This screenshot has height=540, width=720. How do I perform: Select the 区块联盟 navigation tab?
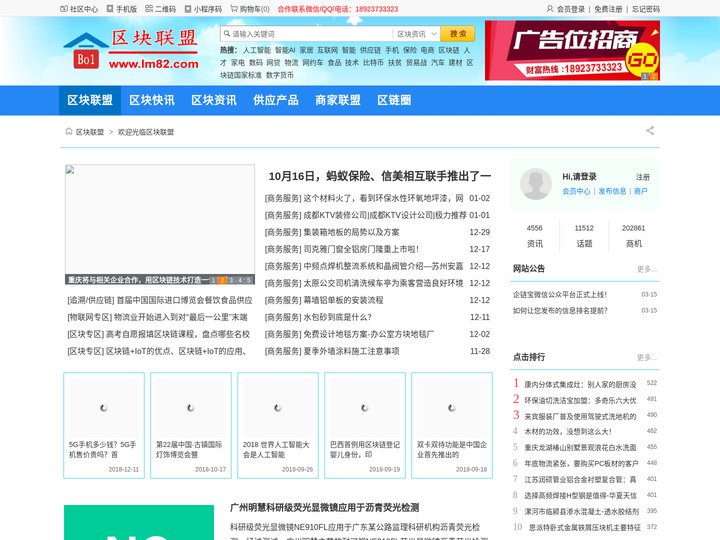[x=90, y=100]
